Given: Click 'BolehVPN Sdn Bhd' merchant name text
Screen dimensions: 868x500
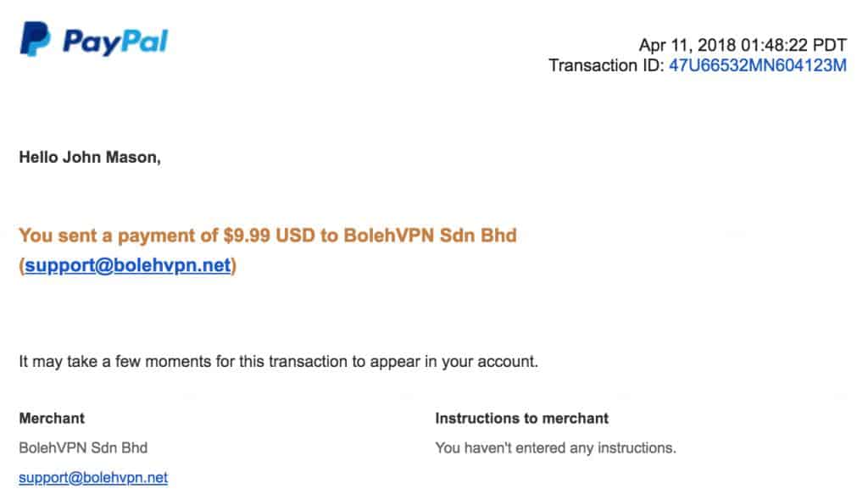Looking at the screenshot, I should tap(83, 447).
